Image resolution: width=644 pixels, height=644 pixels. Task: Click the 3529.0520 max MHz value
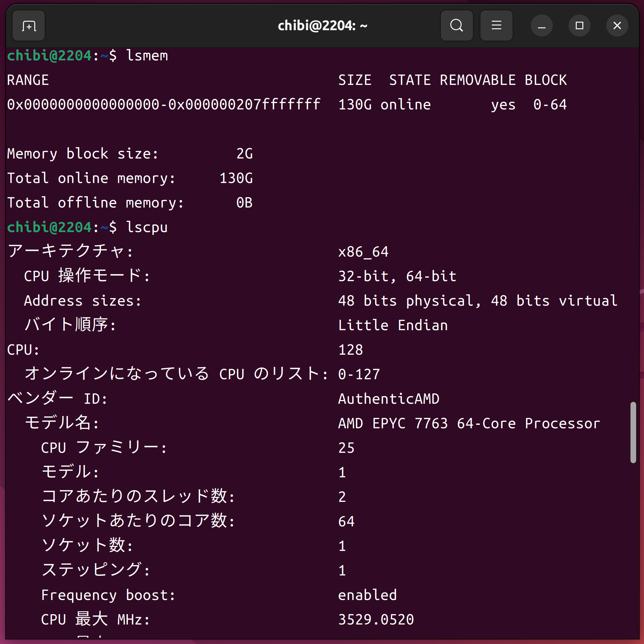coord(376,620)
